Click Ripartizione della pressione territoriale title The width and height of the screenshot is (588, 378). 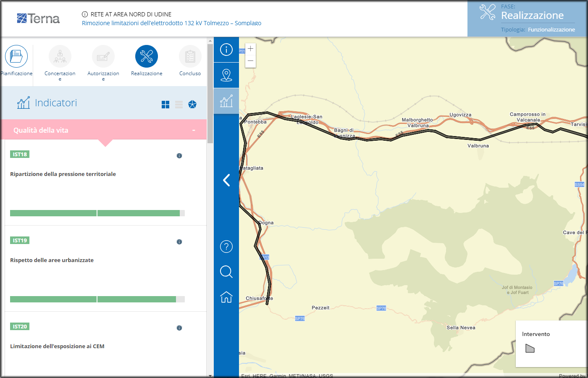tap(63, 174)
